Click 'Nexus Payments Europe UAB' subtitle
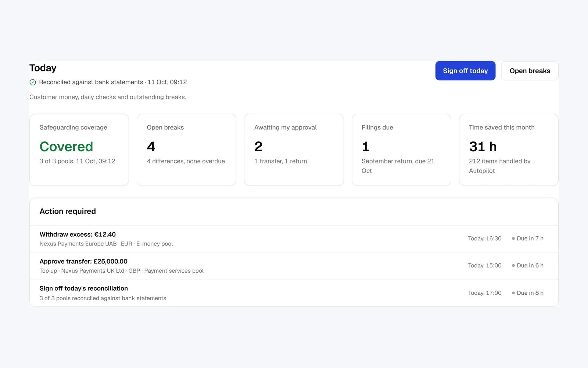The height and width of the screenshot is (368, 588). click(78, 244)
